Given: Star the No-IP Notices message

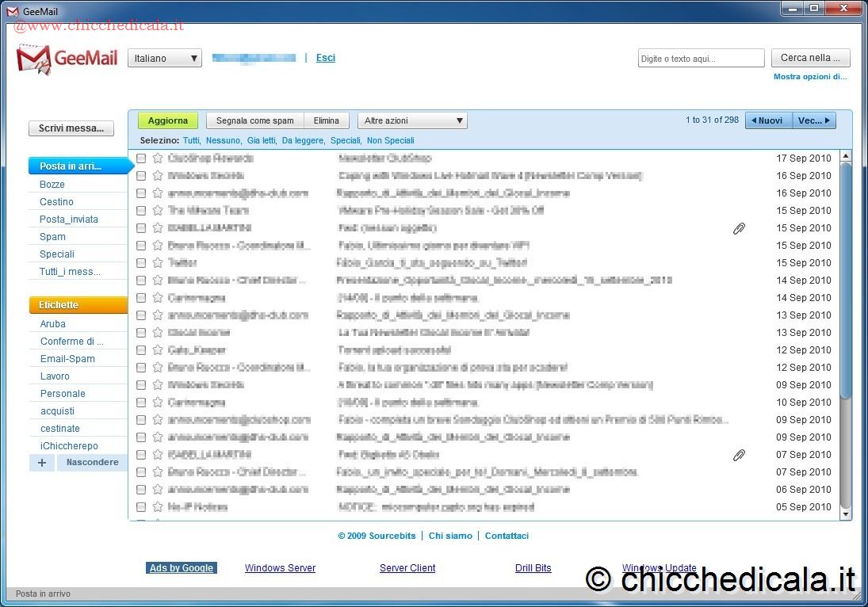Looking at the screenshot, I should 158,507.
